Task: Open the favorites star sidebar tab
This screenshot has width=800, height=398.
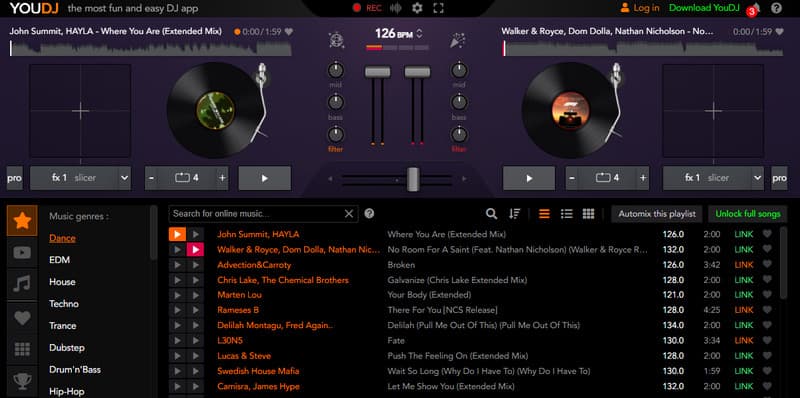Action: pos(22,221)
